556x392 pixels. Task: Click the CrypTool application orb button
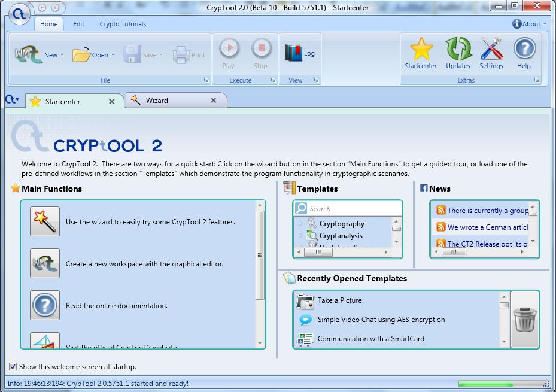(x=19, y=14)
